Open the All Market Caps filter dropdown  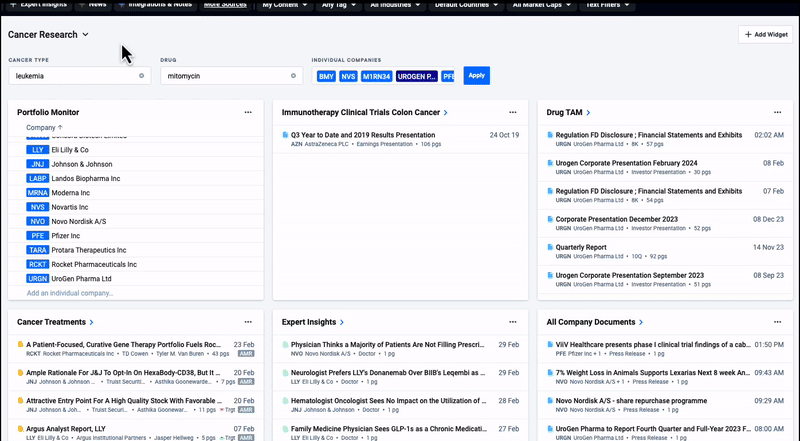pos(540,5)
